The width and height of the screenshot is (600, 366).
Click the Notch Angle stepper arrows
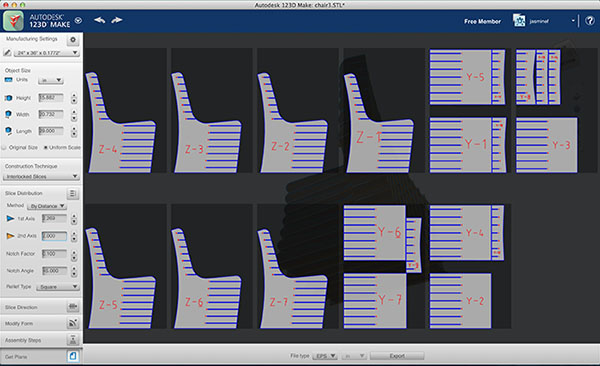[x=74, y=271]
